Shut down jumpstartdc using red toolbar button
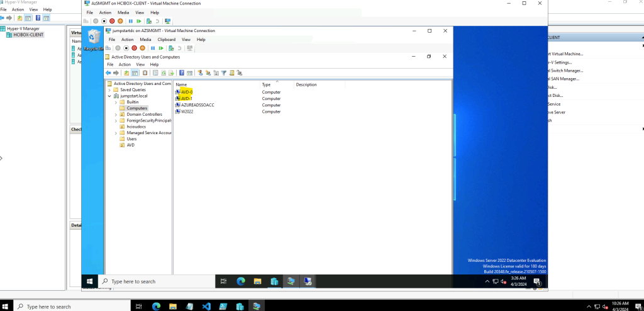The width and height of the screenshot is (644, 311). (134, 48)
